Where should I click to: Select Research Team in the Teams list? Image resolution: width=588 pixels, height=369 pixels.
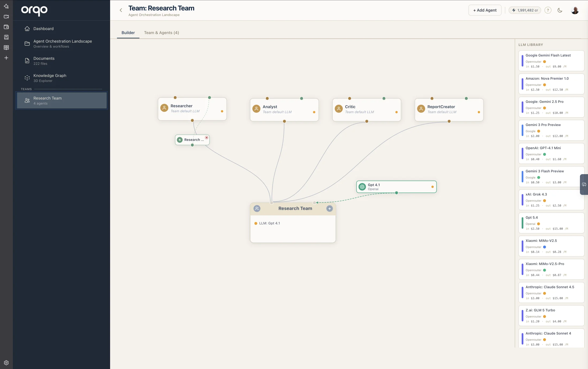click(x=62, y=100)
